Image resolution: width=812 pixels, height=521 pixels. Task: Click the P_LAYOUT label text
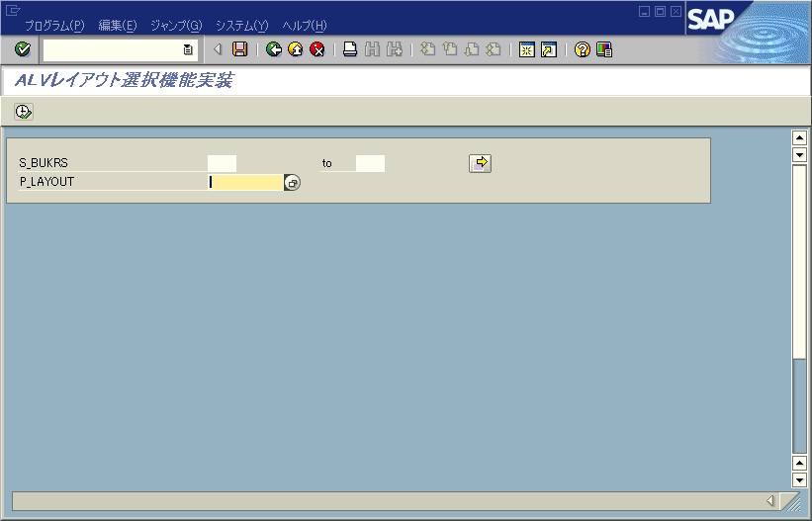[46, 182]
